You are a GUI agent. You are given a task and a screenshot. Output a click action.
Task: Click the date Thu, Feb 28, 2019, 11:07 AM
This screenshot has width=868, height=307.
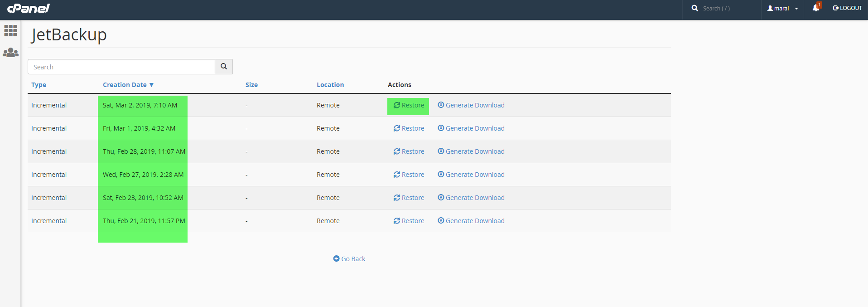144,151
